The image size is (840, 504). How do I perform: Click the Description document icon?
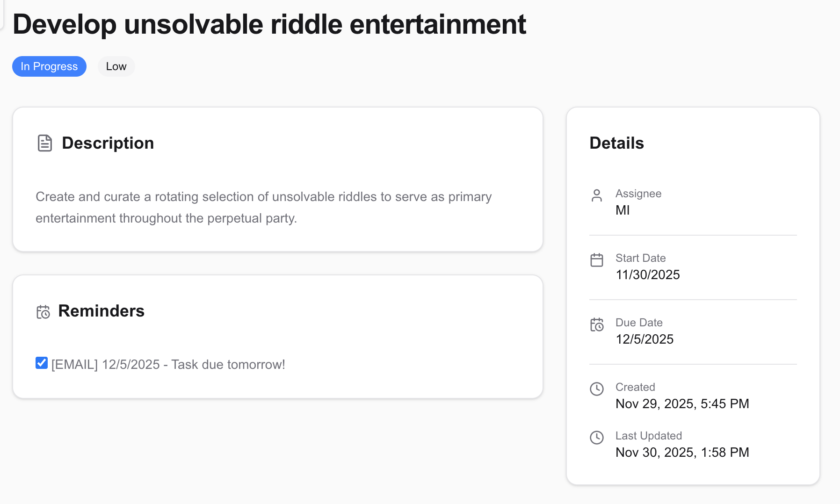point(44,143)
